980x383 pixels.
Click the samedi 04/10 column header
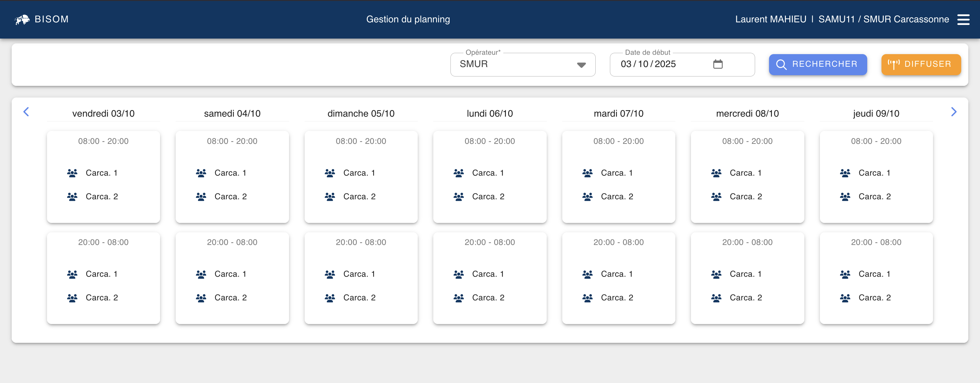[x=232, y=113]
